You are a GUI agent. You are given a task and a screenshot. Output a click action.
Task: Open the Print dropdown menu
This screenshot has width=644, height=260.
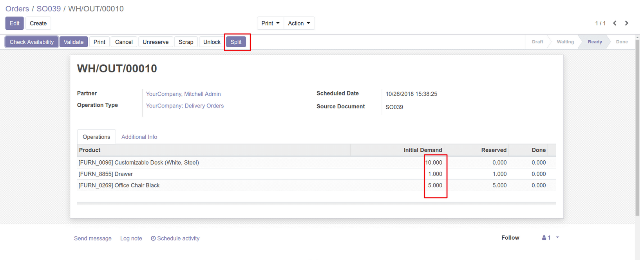270,23
